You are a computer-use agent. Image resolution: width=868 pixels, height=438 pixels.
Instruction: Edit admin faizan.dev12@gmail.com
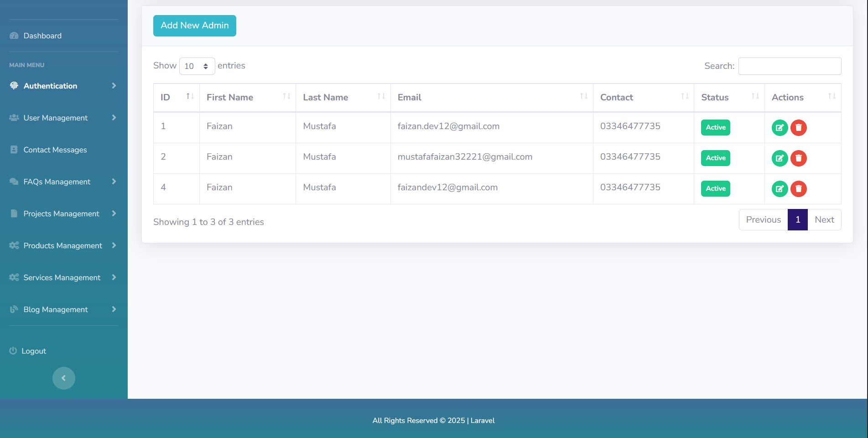(780, 128)
